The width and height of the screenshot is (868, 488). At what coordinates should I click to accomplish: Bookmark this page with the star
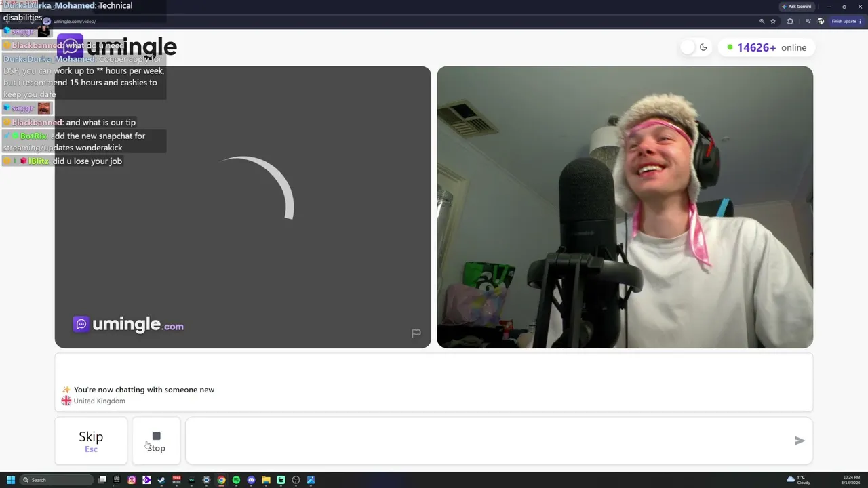[773, 21]
